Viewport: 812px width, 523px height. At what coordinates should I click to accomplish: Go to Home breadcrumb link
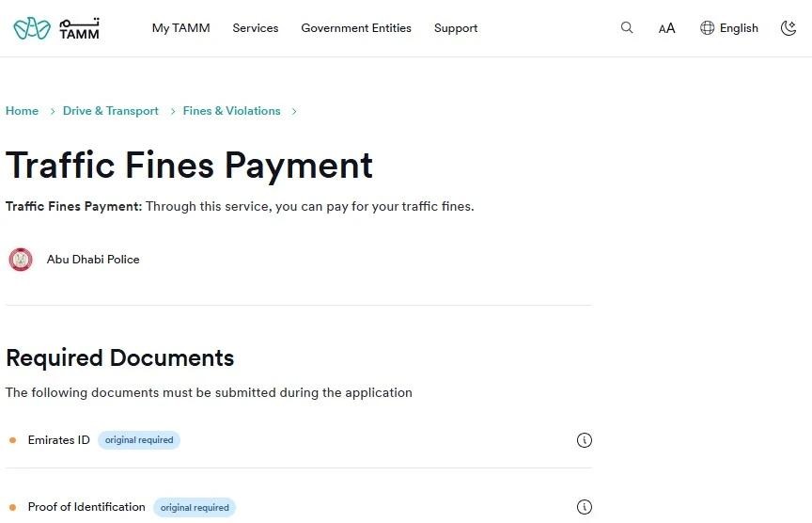click(x=22, y=111)
